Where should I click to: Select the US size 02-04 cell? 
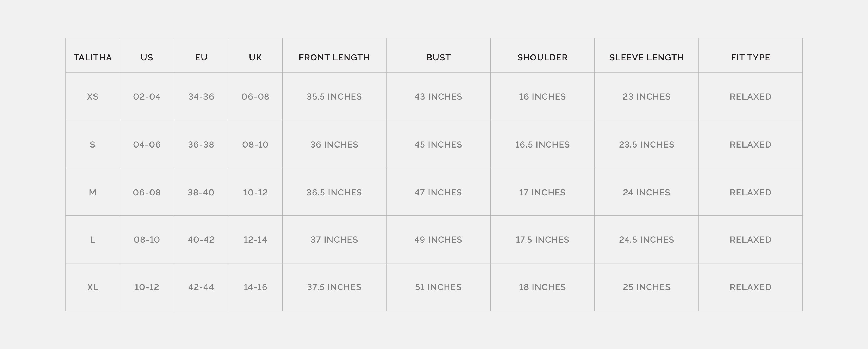point(147,97)
